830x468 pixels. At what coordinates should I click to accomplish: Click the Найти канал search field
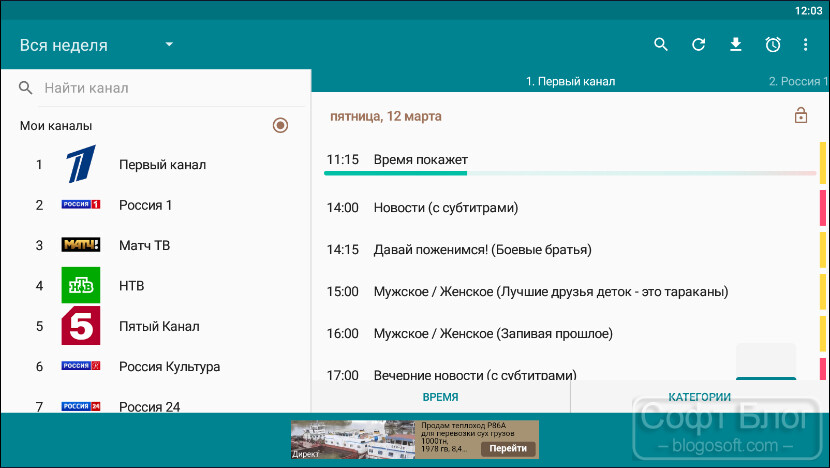click(174, 88)
